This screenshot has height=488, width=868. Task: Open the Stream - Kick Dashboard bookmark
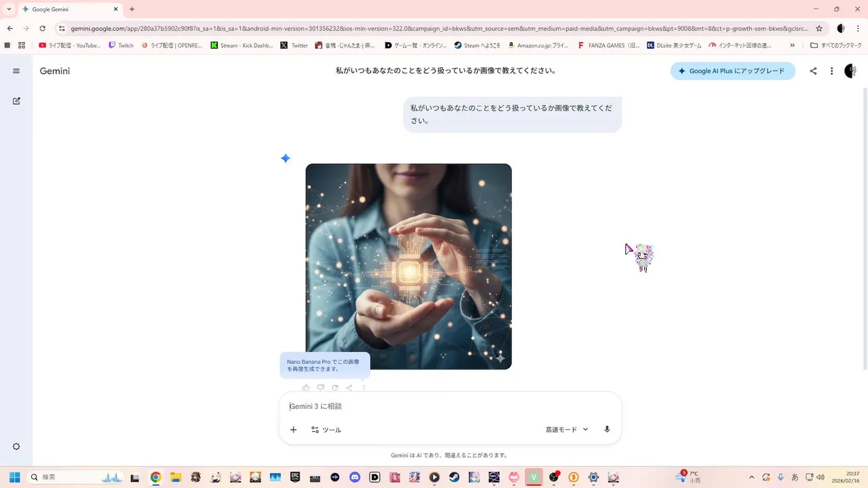(x=242, y=45)
